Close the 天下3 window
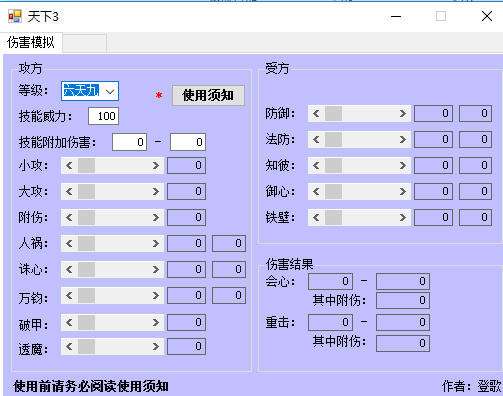The height and width of the screenshot is (396, 503). tap(487, 16)
